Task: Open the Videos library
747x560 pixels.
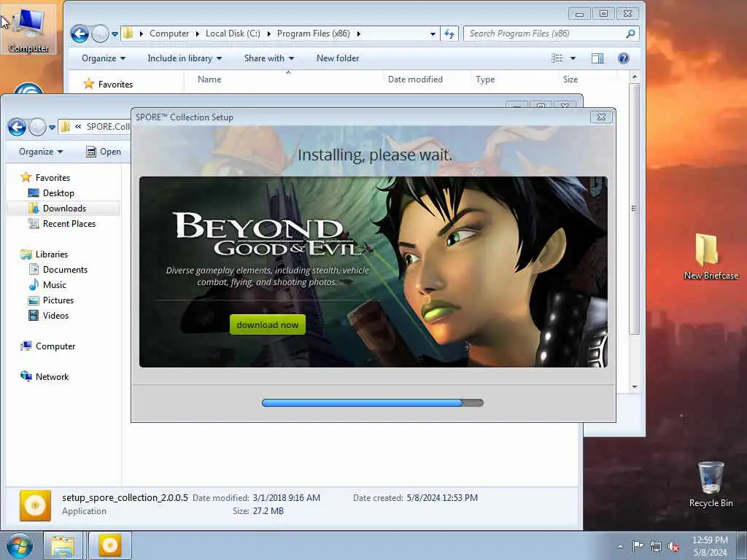Action: click(49, 315)
